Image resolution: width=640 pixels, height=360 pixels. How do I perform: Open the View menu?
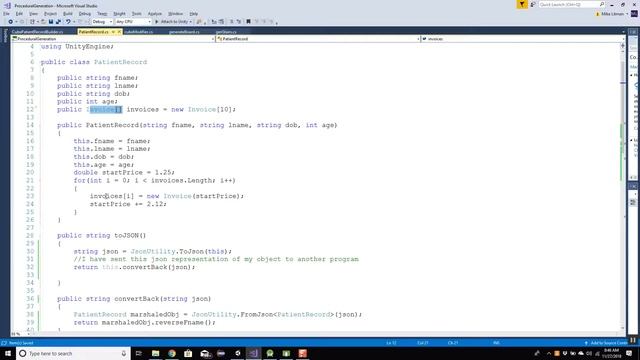point(33,13)
